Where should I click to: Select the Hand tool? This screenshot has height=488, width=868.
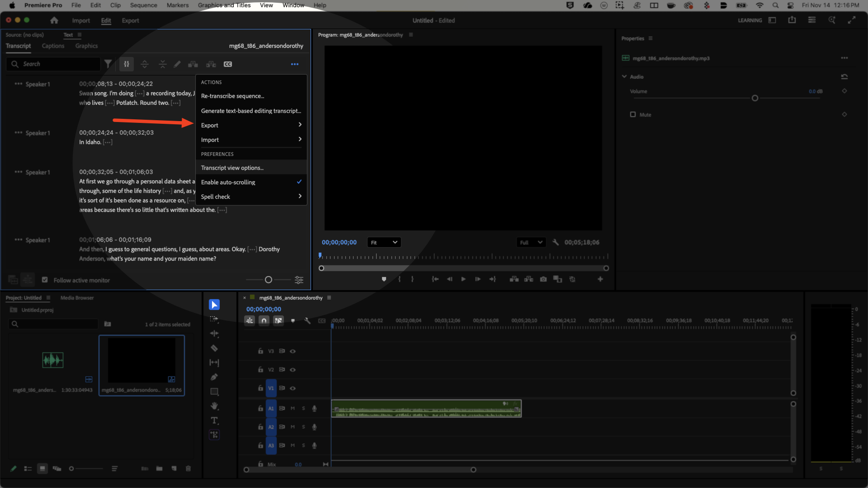[214, 406]
